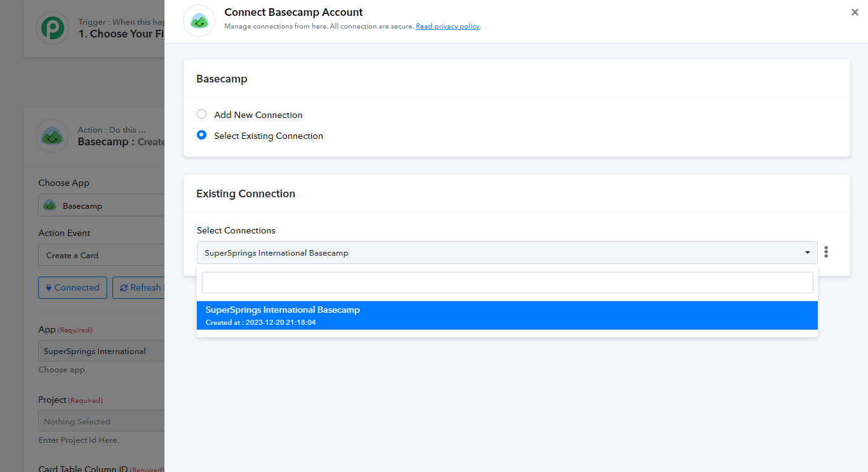Click the 'Enter Project Id Here.' hint

[x=79, y=440]
